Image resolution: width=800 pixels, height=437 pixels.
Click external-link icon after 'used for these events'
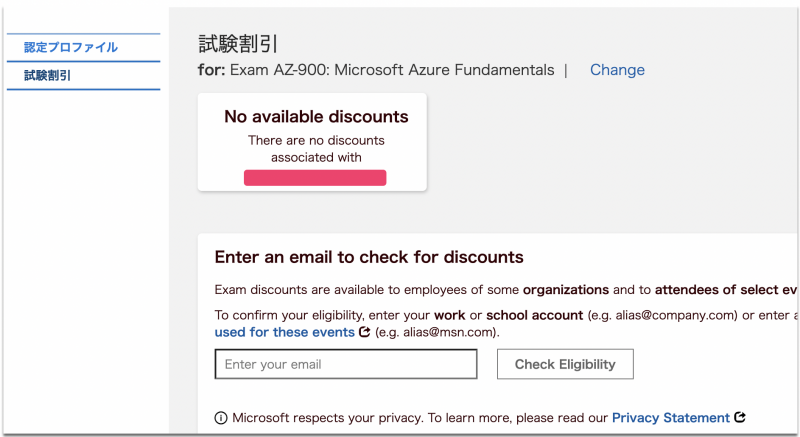(x=365, y=332)
